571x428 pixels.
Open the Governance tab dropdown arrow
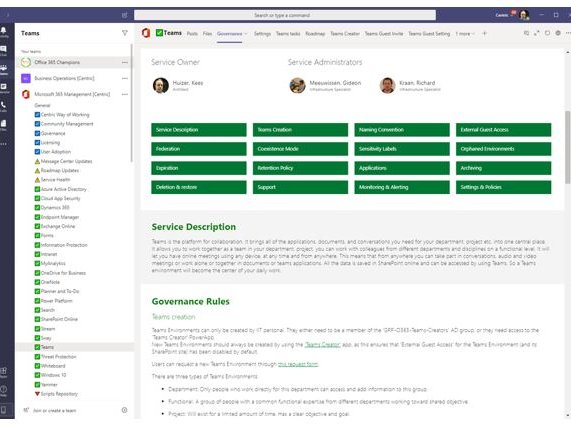246,34
